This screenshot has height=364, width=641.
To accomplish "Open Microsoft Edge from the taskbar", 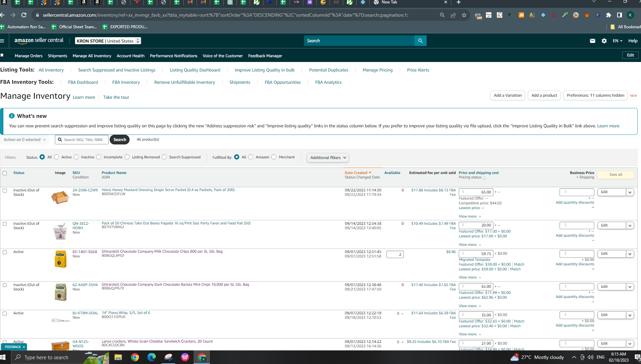I will pyautogui.click(x=152, y=357).
